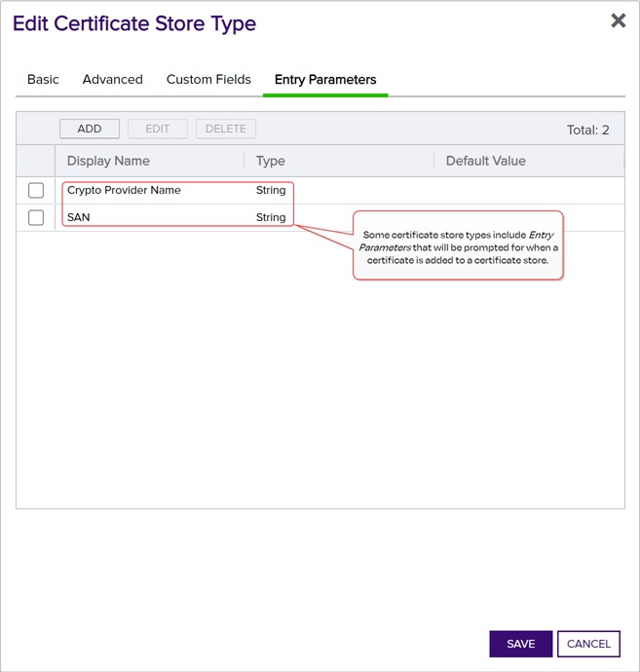The image size is (640, 672).
Task: Select the SAN parameter name
Action: point(78,217)
